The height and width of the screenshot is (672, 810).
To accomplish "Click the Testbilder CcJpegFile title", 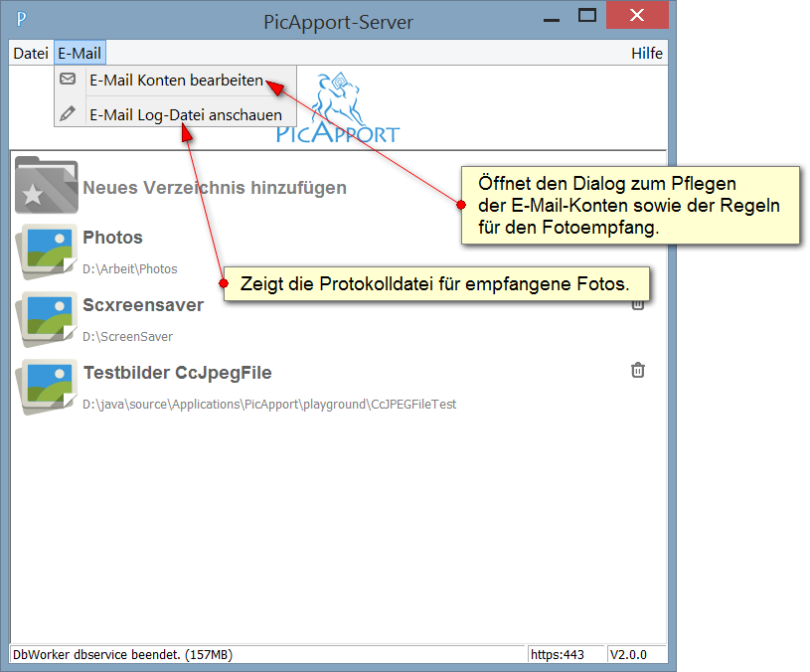I will [177, 373].
